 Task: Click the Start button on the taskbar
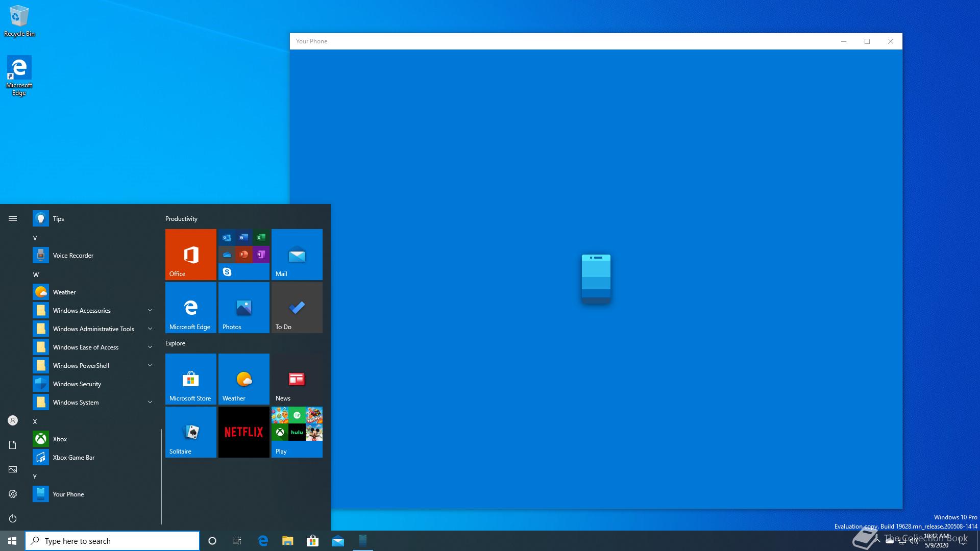(12, 541)
